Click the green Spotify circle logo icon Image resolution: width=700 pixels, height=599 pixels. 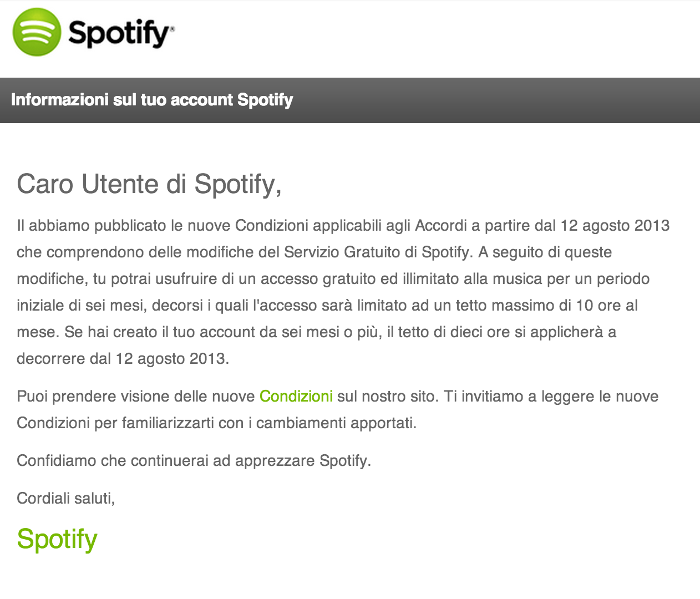tap(37, 32)
